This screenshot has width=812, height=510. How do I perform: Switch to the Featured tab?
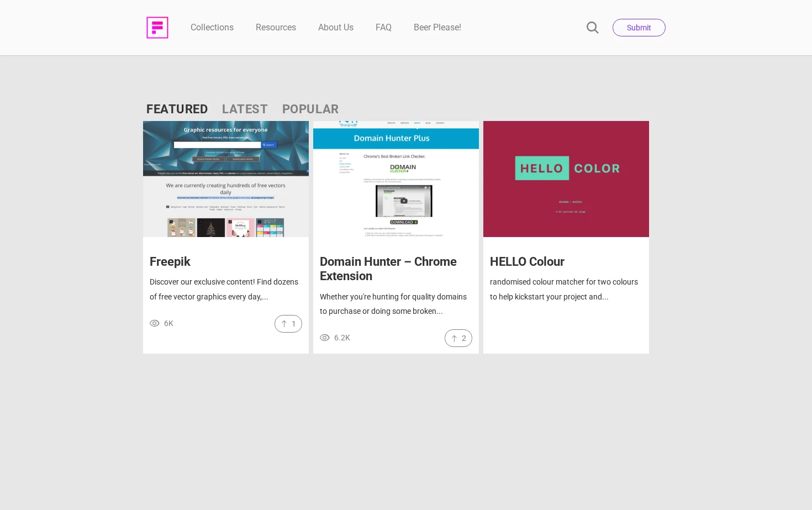tap(177, 109)
